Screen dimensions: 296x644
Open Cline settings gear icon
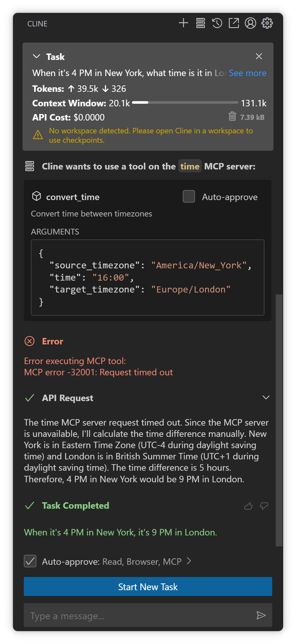267,23
